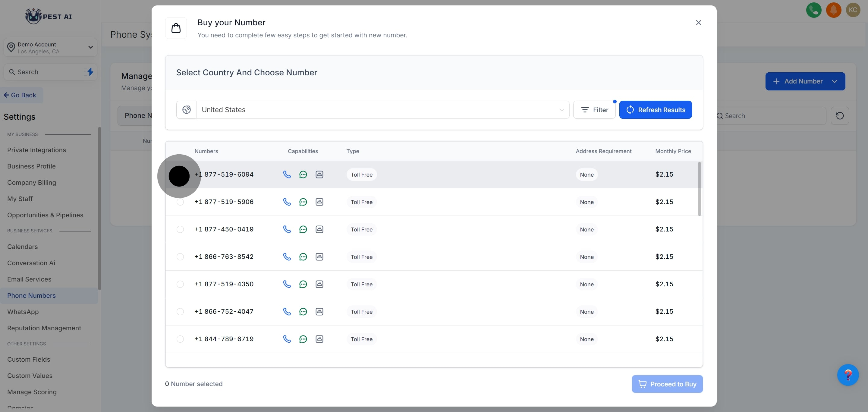Open the United States country dropdown
The height and width of the screenshot is (412, 868).
pyautogui.click(x=382, y=110)
